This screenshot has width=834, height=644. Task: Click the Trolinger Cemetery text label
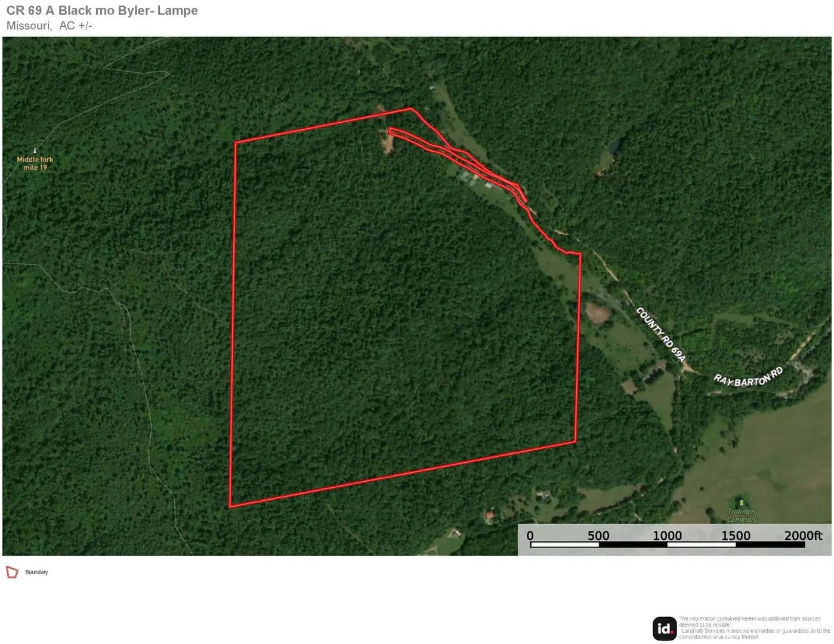click(742, 516)
